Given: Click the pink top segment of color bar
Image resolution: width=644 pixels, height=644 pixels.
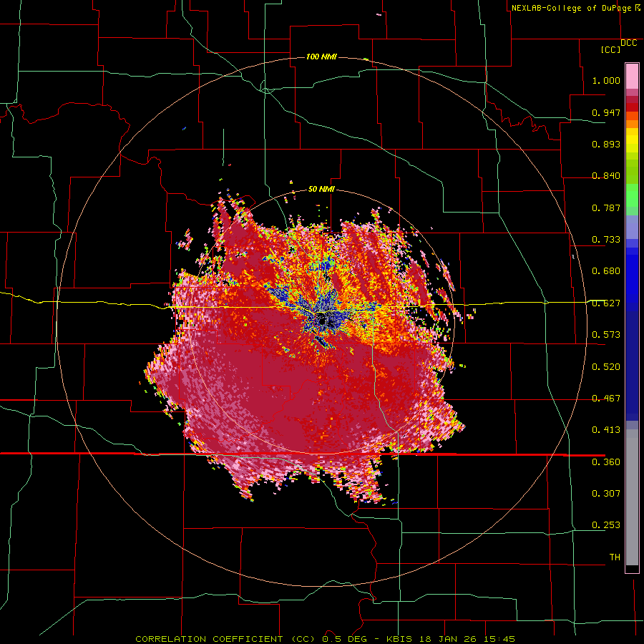Looking at the screenshot, I should [x=632, y=76].
